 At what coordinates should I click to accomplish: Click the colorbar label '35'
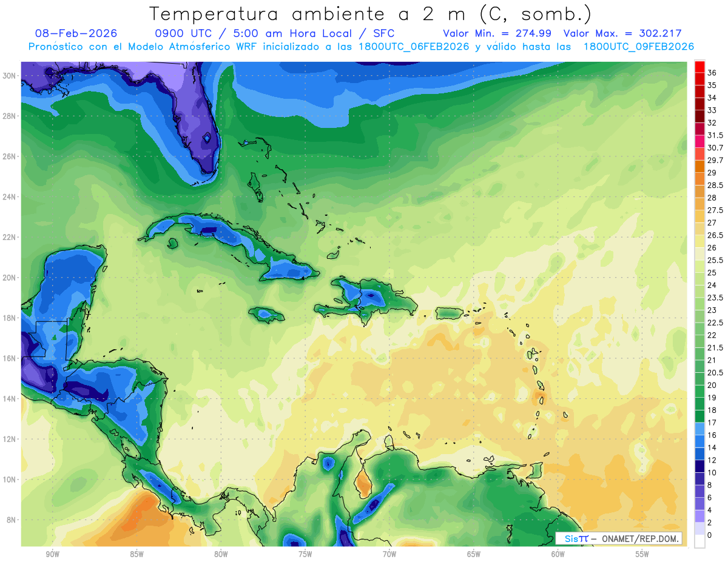point(712,85)
